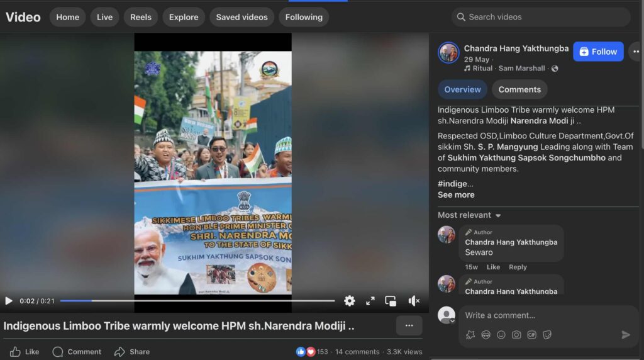Play the video

[9, 301]
